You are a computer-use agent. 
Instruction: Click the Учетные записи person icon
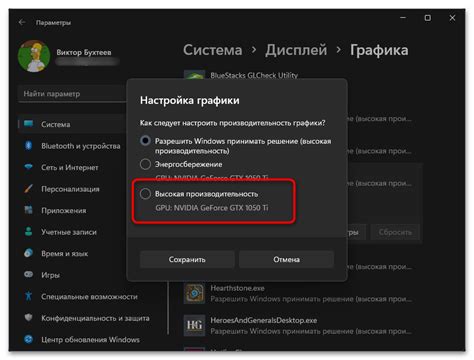click(29, 231)
